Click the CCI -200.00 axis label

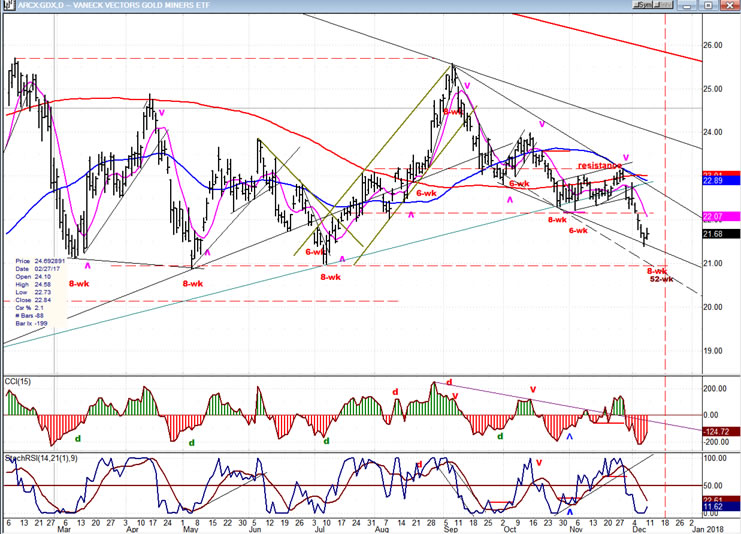coord(715,442)
